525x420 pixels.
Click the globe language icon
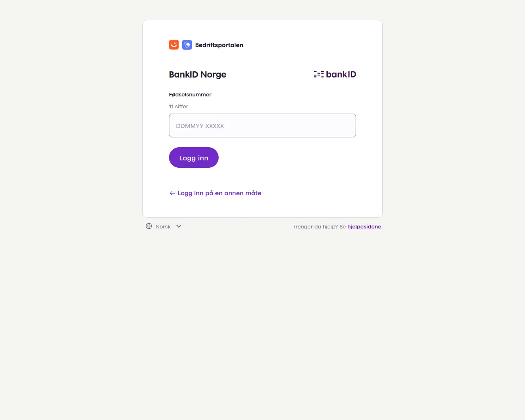coord(149,226)
